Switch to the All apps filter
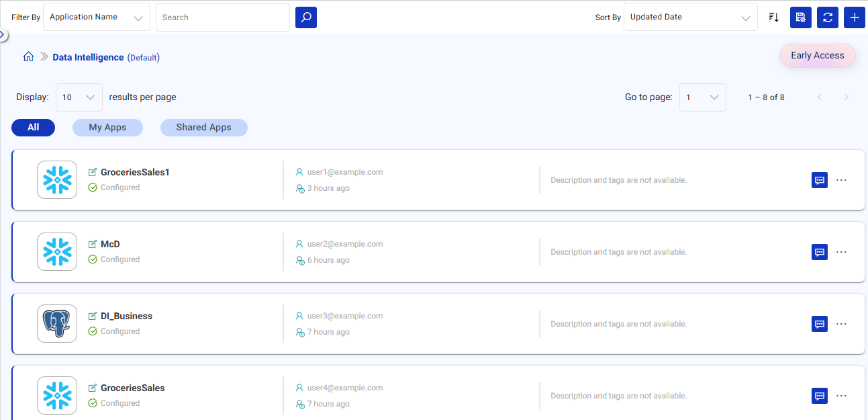Image resolution: width=868 pixels, height=420 pixels. 33,127
